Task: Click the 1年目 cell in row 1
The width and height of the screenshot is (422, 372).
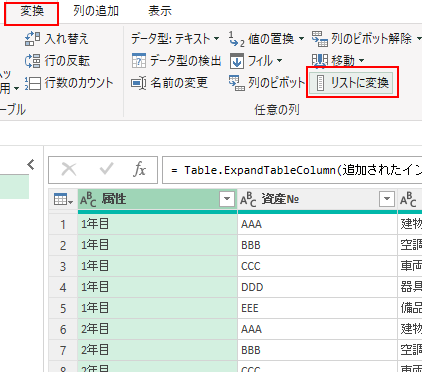Action: [157, 224]
